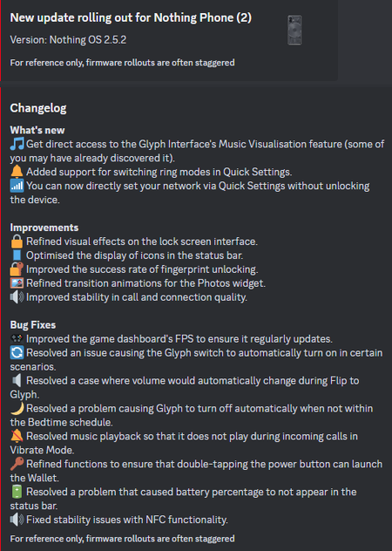Click the low-volume speaker emoji by Flip to Glyph
Screen dimensions: 392x551
[17, 381]
